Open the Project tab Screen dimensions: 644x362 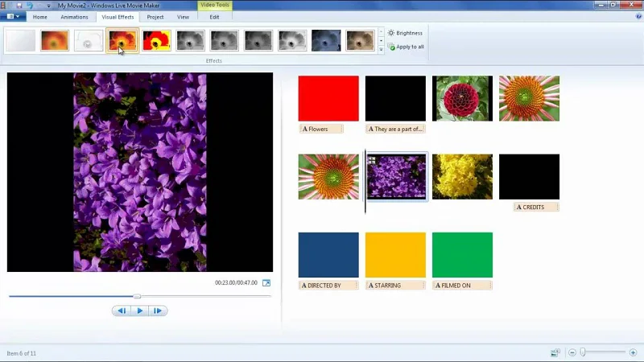click(x=155, y=17)
